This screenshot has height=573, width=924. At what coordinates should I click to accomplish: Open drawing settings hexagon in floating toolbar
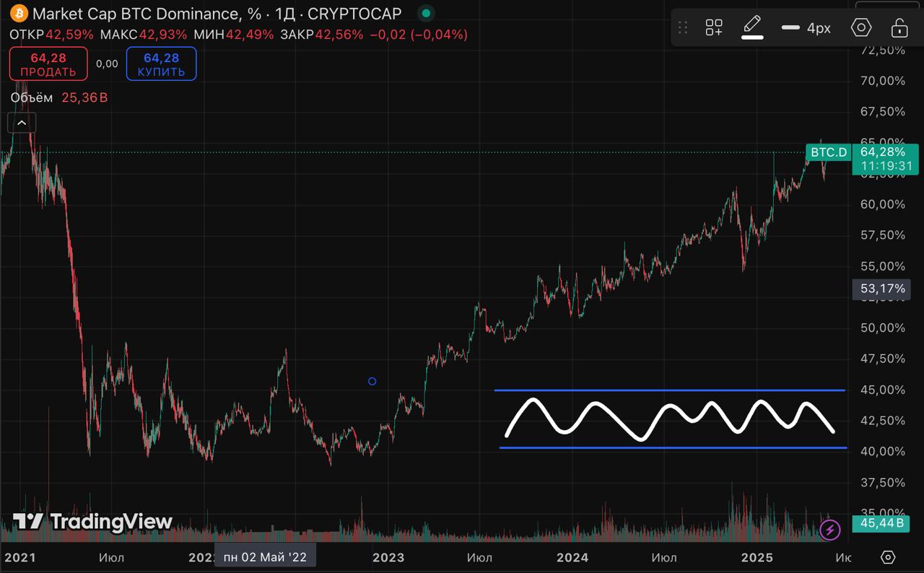(861, 28)
